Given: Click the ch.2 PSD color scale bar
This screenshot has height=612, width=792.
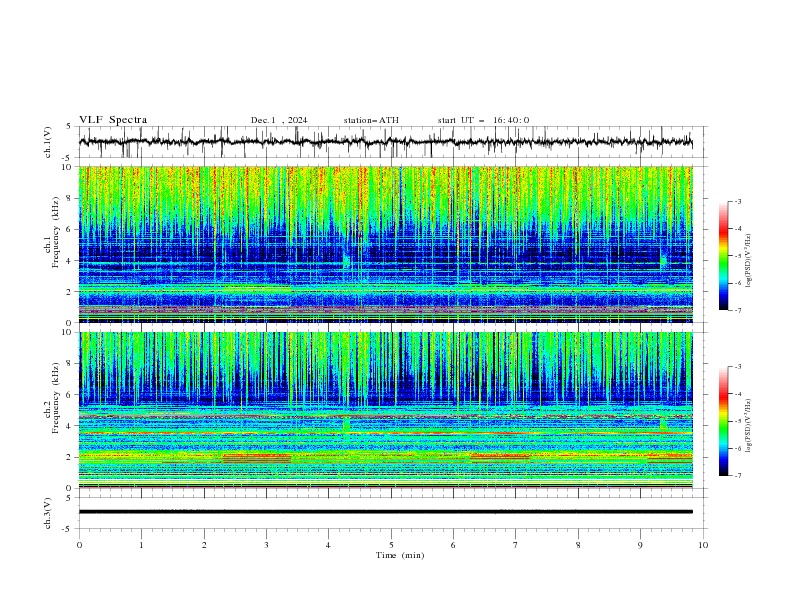Looking at the screenshot, I should pos(724,421).
